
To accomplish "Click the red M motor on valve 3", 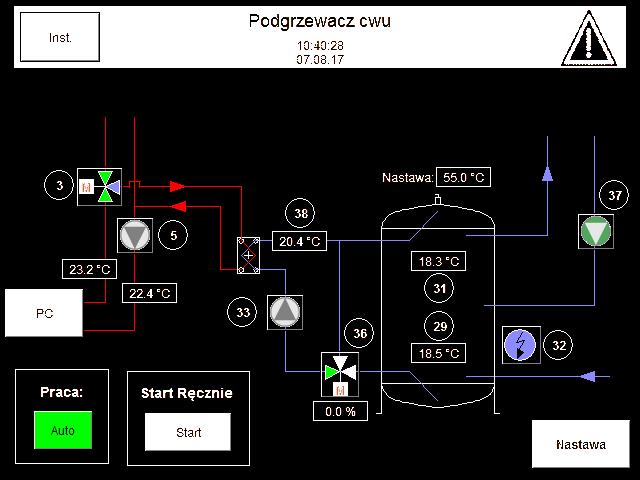I will (87, 187).
